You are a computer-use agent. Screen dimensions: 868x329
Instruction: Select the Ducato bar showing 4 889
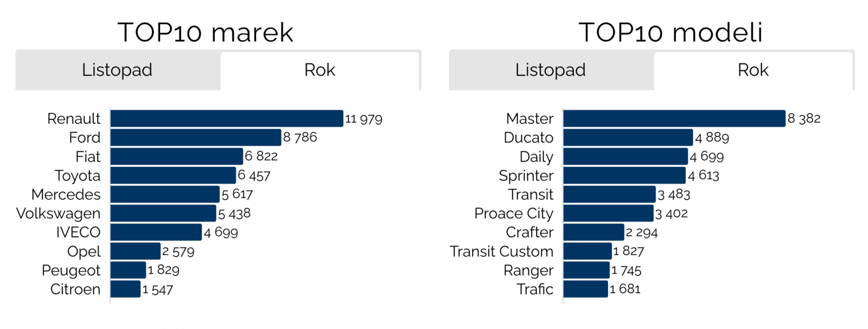(628, 137)
